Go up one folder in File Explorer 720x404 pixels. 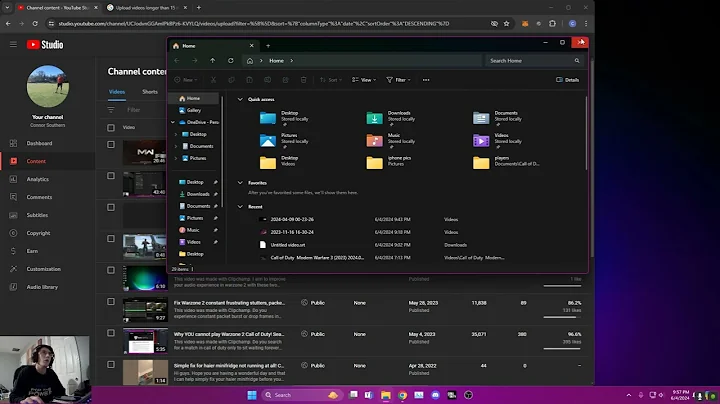click(x=213, y=61)
